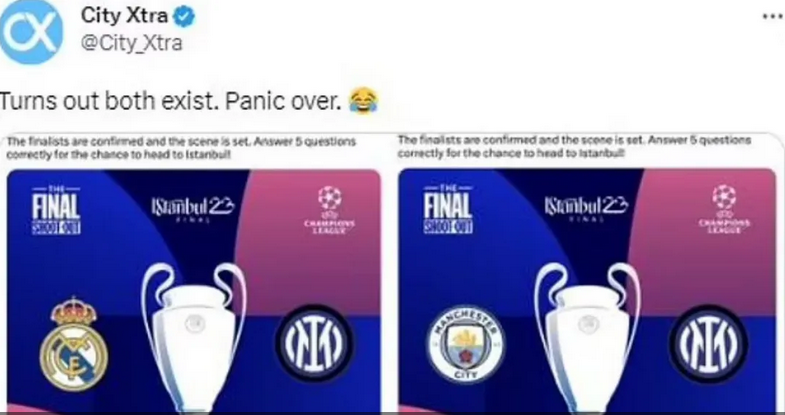Click the Real Madrid crest logo
This screenshot has width=785, height=415.
(74, 345)
